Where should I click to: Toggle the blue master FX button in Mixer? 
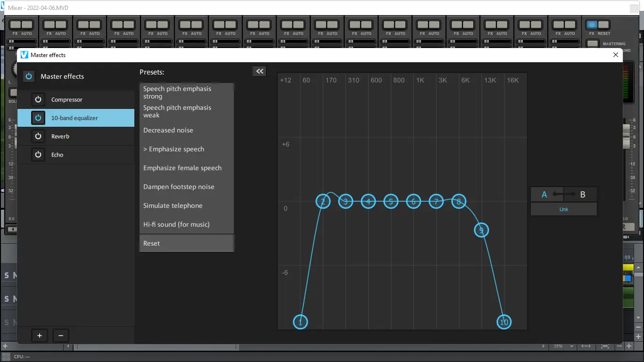tap(592, 25)
